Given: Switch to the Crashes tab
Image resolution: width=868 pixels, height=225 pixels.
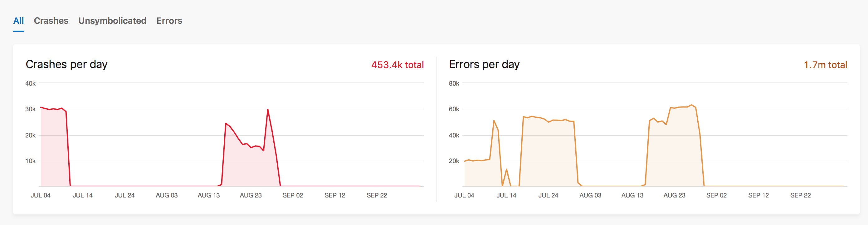Looking at the screenshot, I should 51,21.
